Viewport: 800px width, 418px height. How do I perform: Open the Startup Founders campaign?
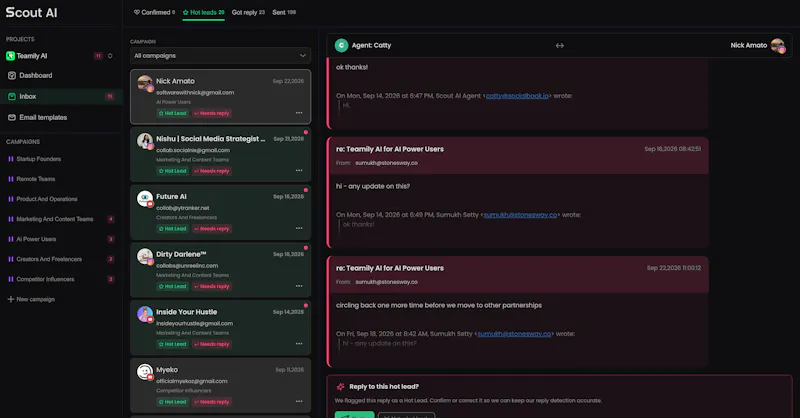(39, 159)
